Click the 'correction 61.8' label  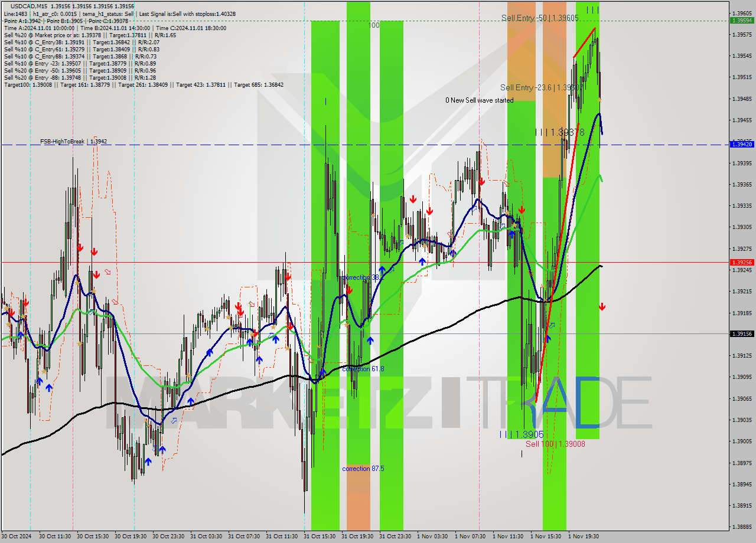(363, 369)
